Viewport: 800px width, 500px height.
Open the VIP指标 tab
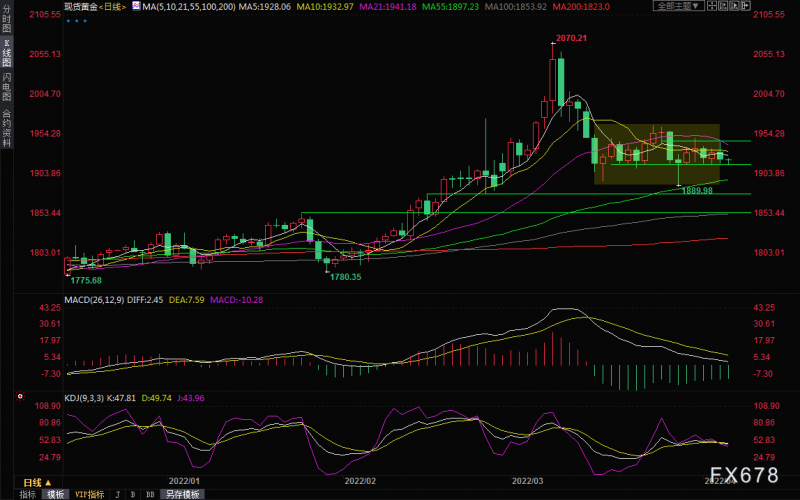(x=88, y=494)
